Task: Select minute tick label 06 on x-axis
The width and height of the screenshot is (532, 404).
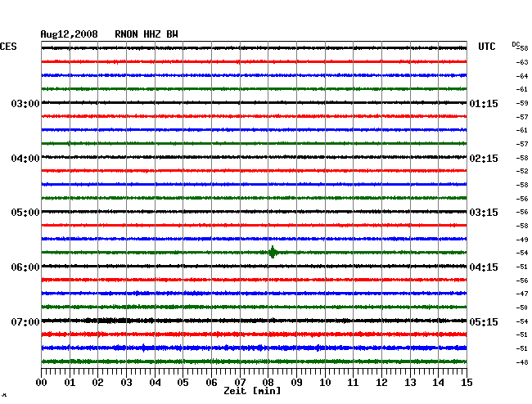Action: click(x=211, y=382)
